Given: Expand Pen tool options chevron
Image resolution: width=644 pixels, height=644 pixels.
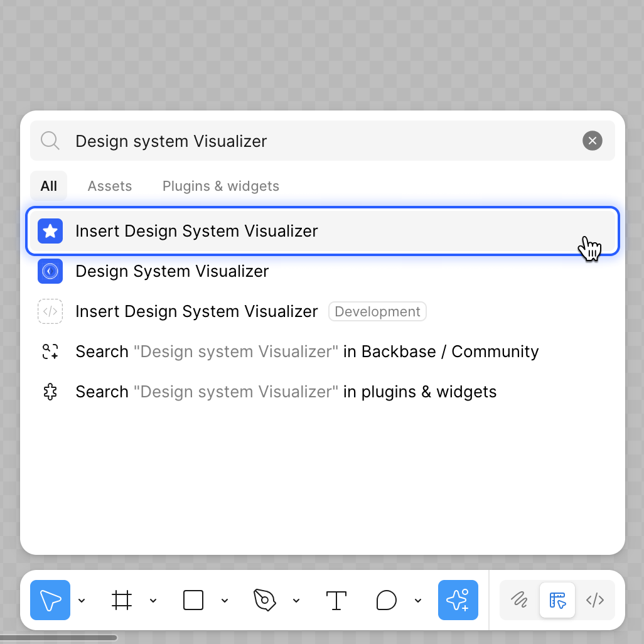Looking at the screenshot, I should [296, 601].
